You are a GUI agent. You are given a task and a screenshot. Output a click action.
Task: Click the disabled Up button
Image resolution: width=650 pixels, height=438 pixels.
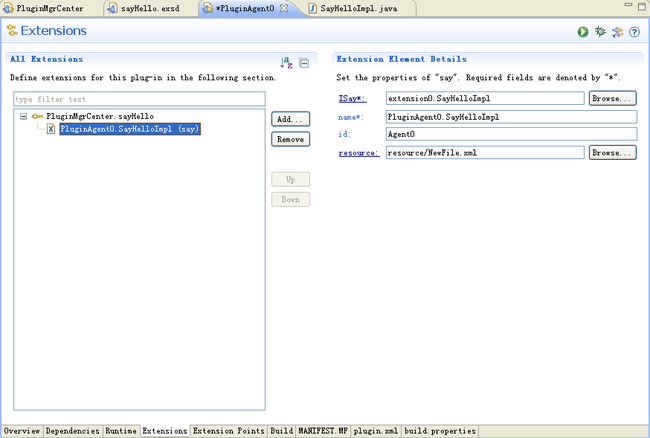tap(291, 179)
